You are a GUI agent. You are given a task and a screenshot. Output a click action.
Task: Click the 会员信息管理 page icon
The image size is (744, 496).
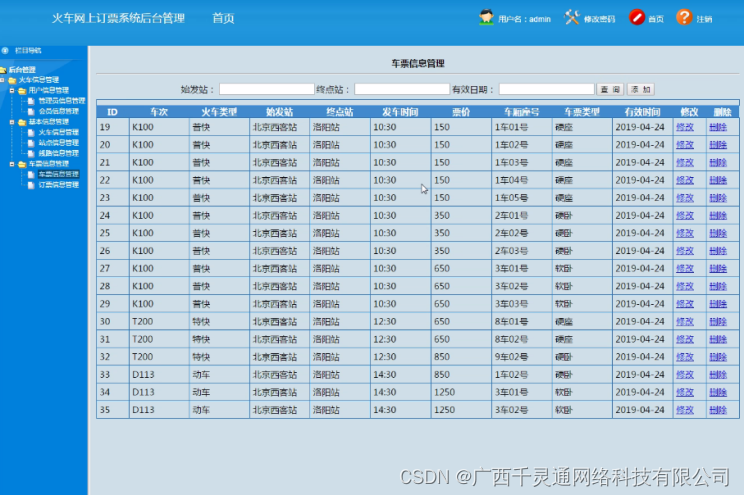click(x=31, y=112)
